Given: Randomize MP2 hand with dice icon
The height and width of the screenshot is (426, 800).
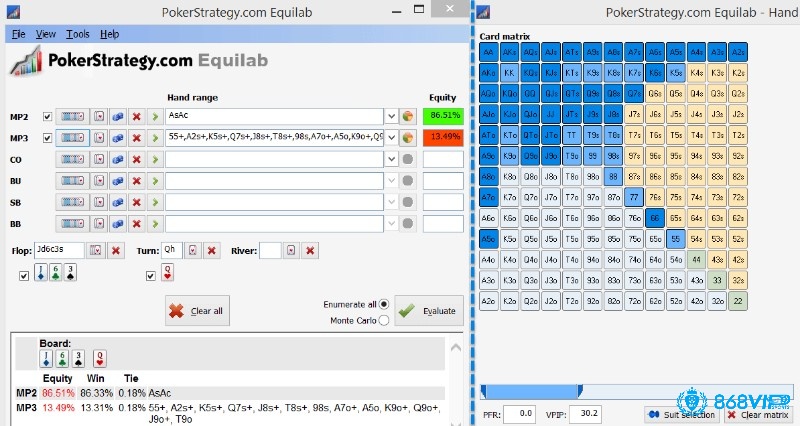Looking at the screenshot, I should pos(118,117).
